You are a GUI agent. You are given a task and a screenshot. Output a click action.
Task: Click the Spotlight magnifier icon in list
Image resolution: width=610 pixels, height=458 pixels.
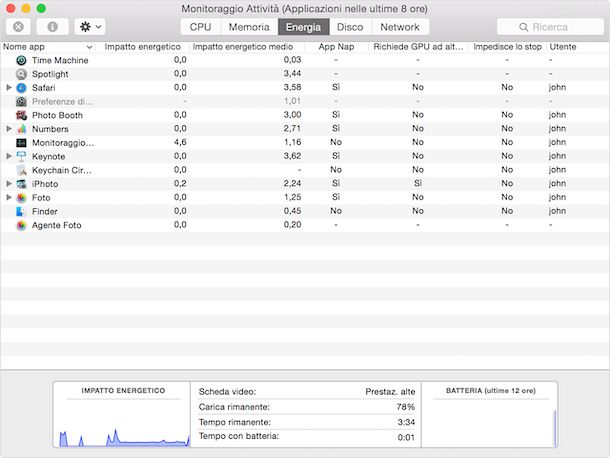(x=21, y=74)
